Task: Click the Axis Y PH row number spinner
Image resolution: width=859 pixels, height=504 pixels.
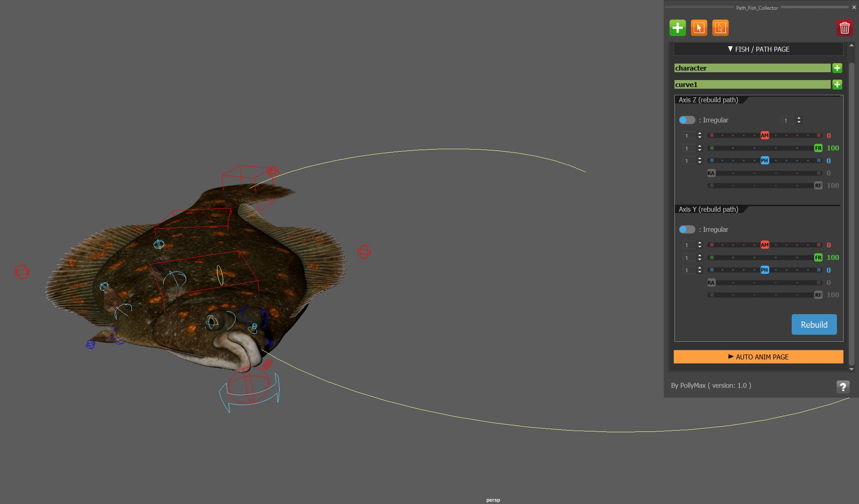Action: 692,270
